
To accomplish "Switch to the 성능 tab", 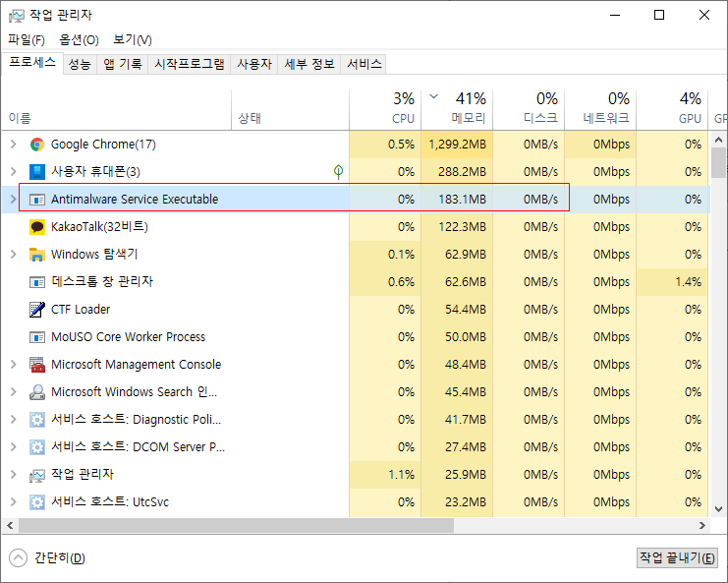I will pyautogui.click(x=80, y=64).
